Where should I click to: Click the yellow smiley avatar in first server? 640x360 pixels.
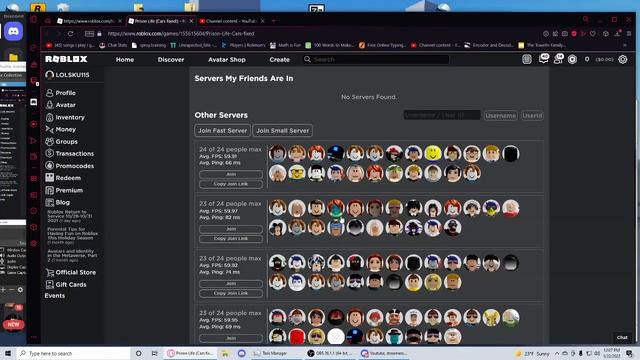[433, 153]
